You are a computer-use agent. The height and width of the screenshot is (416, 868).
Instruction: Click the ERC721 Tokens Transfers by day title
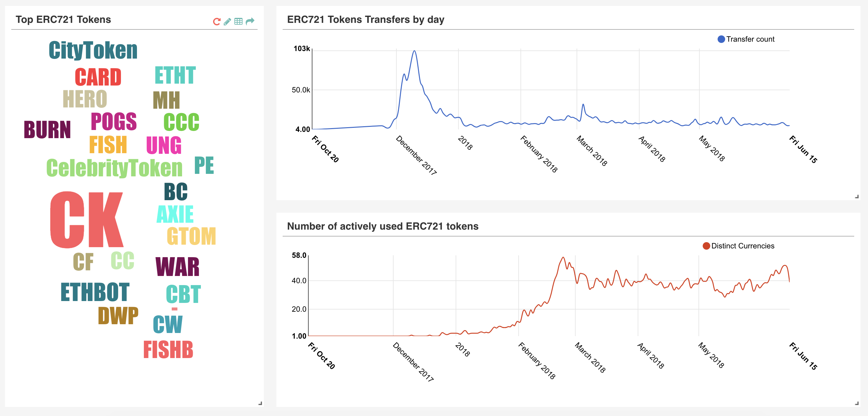366,19
